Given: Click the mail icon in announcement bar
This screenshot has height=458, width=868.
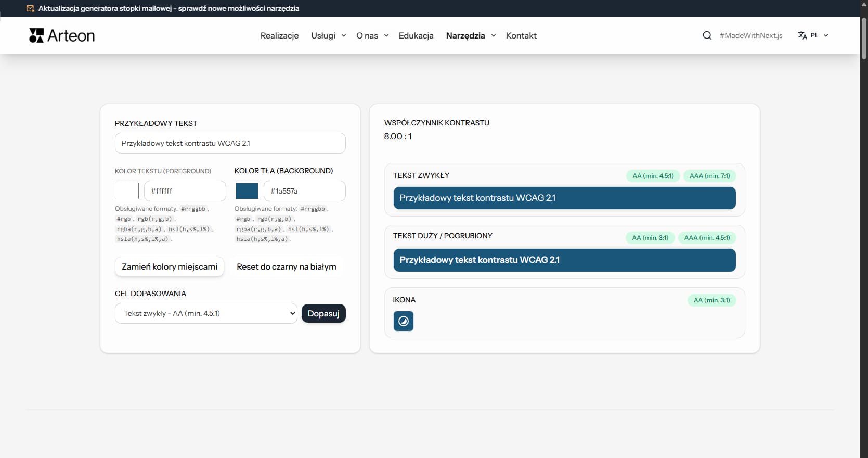Looking at the screenshot, I should (31, 8).
